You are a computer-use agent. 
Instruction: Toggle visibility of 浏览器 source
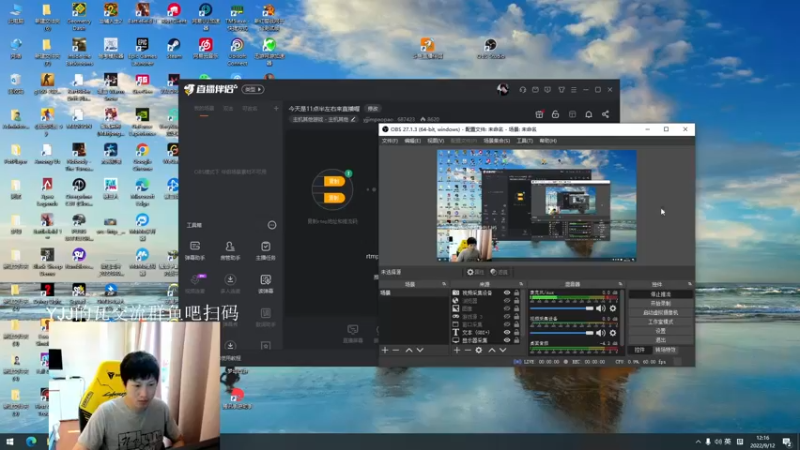tap(507, 301)
